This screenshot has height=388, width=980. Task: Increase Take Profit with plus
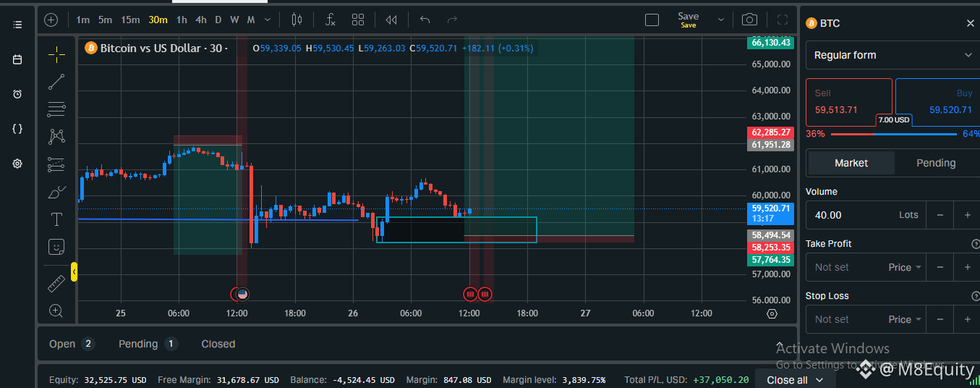point(967,267)
